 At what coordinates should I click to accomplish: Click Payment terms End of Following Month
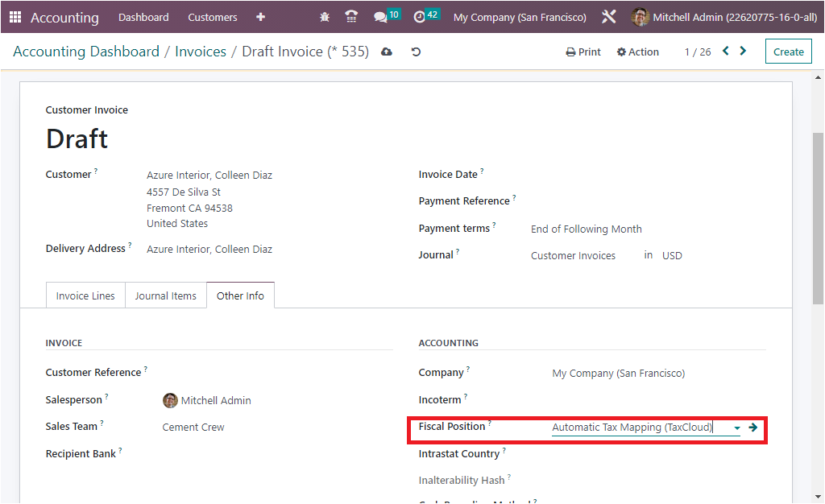pyautogui.click(x=587, y=229)
